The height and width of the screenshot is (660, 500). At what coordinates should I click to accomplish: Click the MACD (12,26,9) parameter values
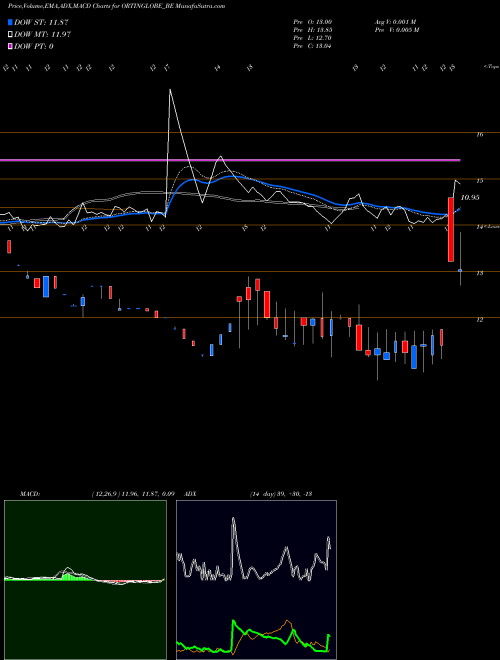(133, 494)
